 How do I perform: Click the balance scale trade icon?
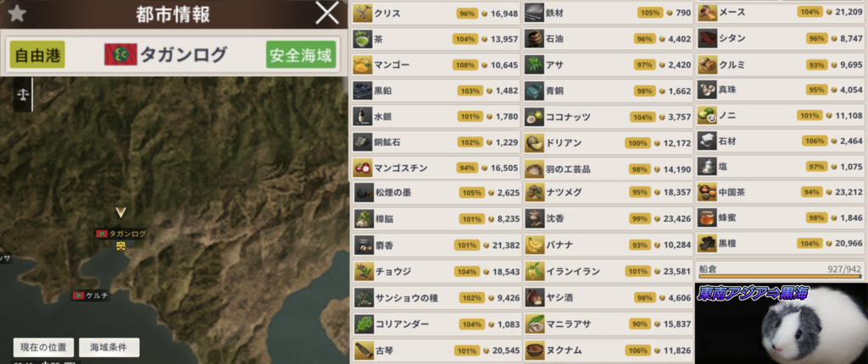click(23, 95)
